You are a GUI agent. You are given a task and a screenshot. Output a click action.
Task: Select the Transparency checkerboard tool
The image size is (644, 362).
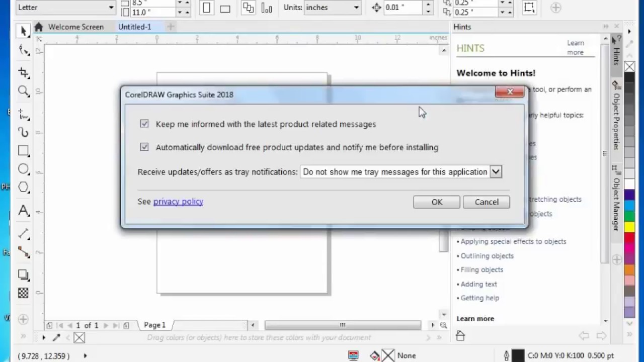point(23,293)
